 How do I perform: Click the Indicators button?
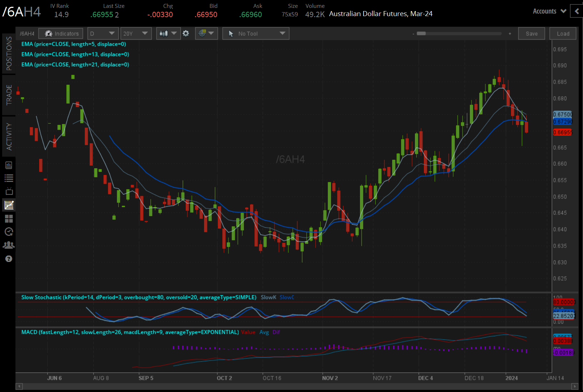click(x=60, y=33)
